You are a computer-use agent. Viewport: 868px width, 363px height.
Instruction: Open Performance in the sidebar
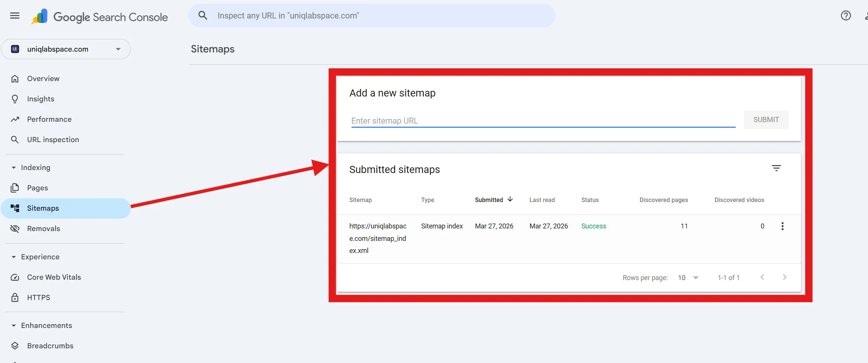(x=49, y=119)
